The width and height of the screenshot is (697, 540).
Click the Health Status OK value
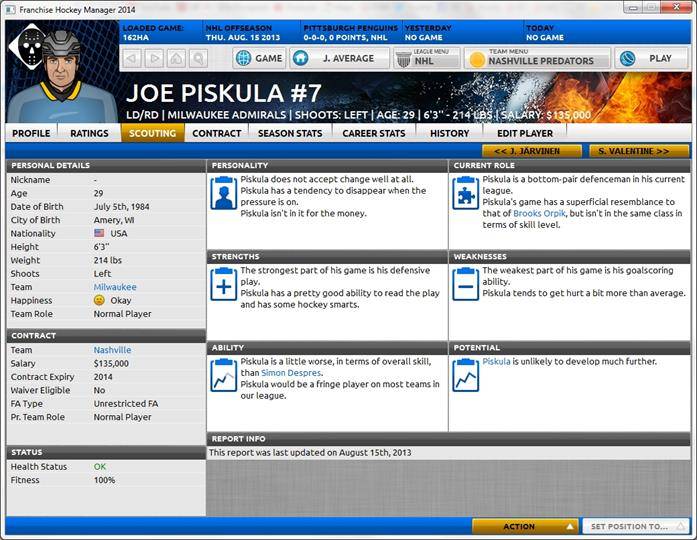tap(100, 467)
